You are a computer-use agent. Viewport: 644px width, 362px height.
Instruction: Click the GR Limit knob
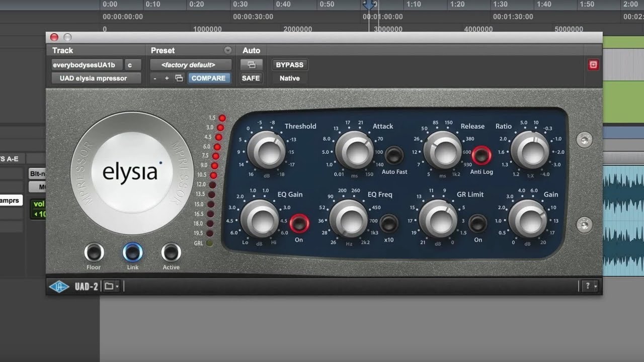pos(438,220)
